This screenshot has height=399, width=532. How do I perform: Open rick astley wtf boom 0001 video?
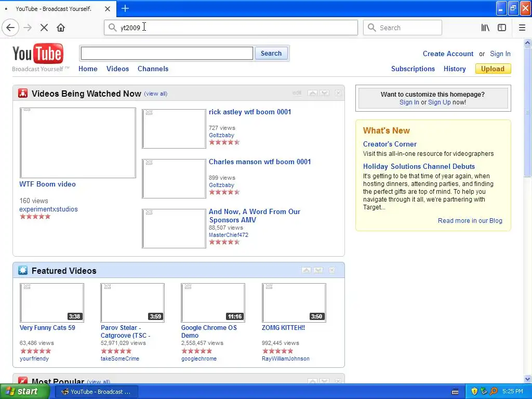click(x=250, y=112)
